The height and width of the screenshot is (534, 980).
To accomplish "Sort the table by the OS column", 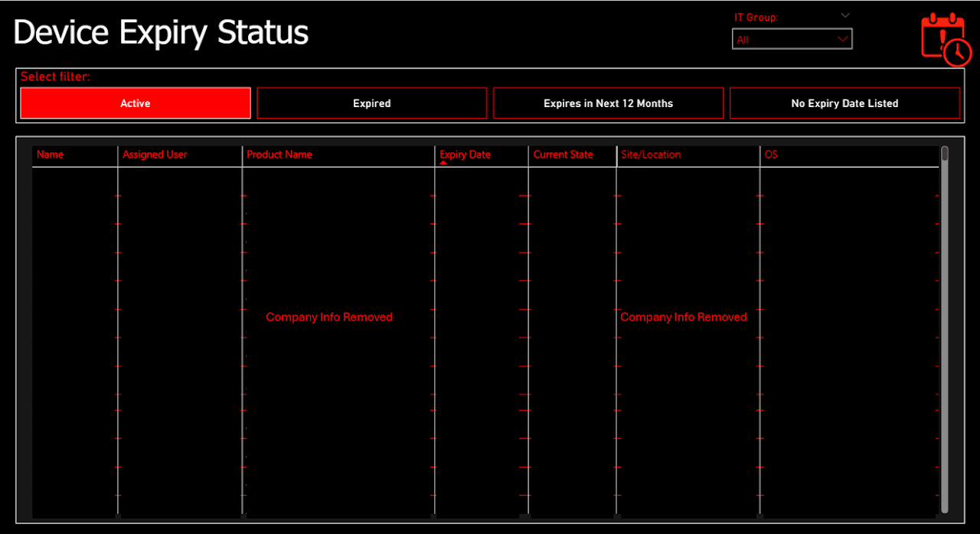I will tap(770, 154).
